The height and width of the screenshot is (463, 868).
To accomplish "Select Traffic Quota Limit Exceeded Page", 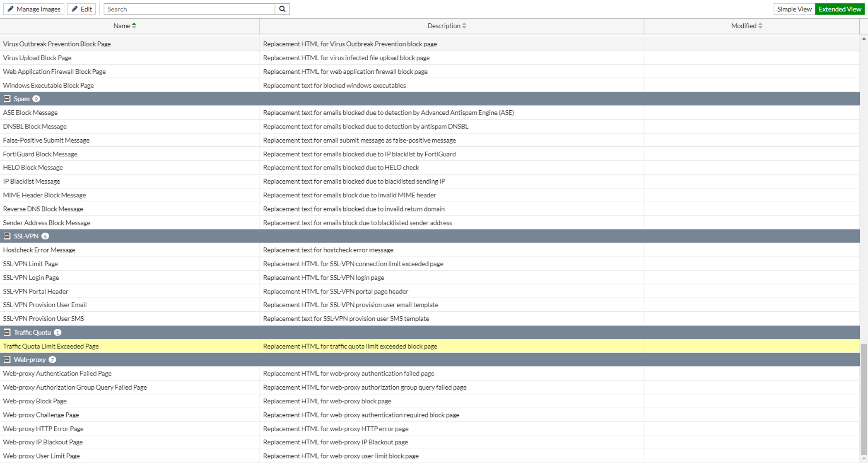I will [x=51, y=346].
